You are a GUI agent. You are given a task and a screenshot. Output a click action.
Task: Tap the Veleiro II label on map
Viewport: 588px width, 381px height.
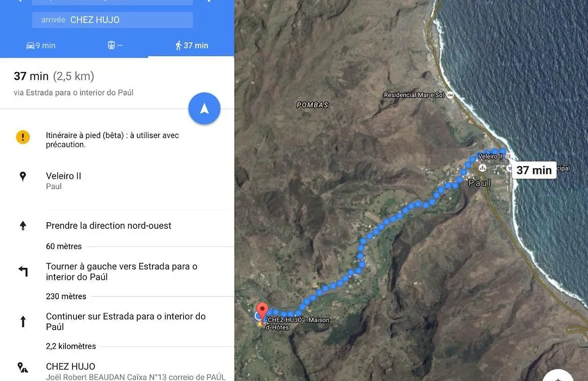click(x=490, y=156)
